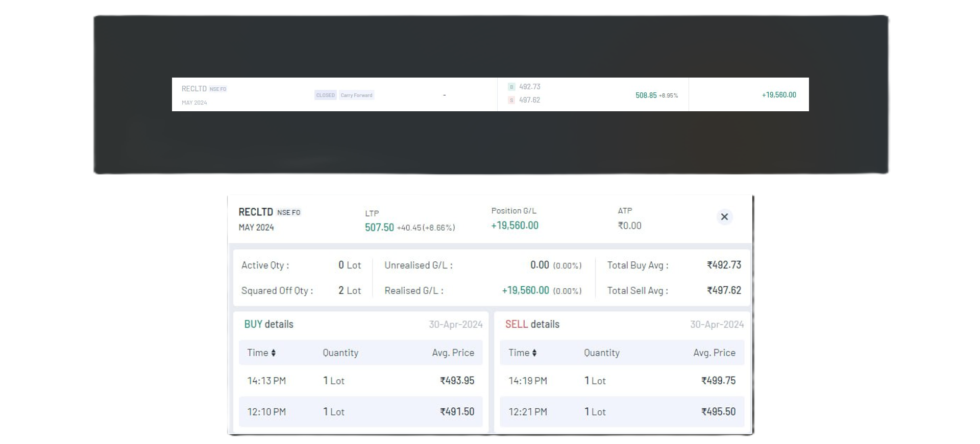980x444 pixels.
Task: Click BUY details heading
Action: pos(268,324)
